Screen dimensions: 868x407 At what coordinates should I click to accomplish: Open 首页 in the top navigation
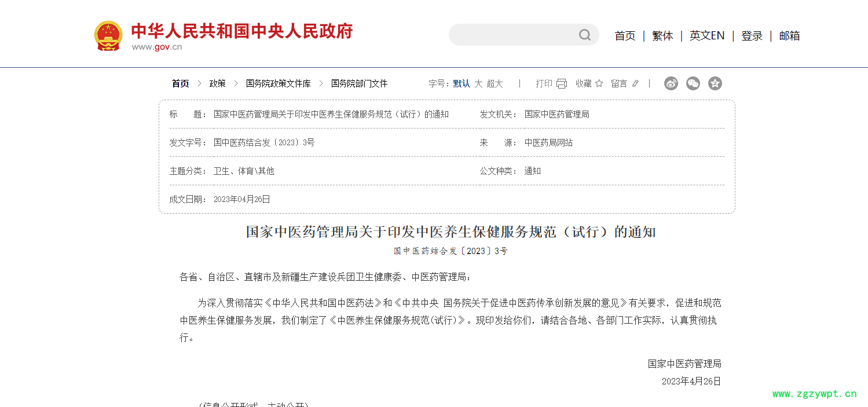pyautogui.click(x=625, y=36)
